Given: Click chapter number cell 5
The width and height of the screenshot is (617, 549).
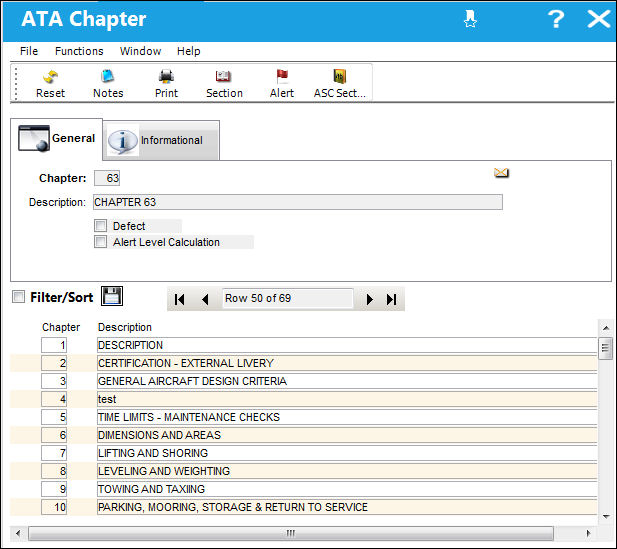Looking at the screenshot, I should pos(54,417).
